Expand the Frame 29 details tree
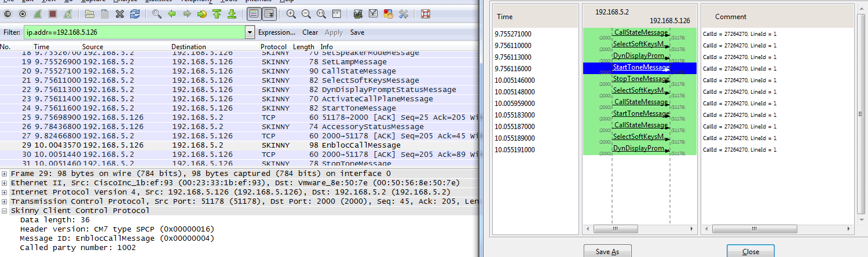This screenshot has width=868, height=257. 5,174
